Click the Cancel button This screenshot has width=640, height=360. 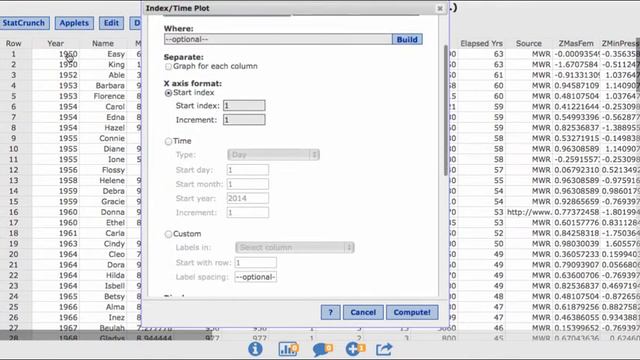tap(363, 312)
